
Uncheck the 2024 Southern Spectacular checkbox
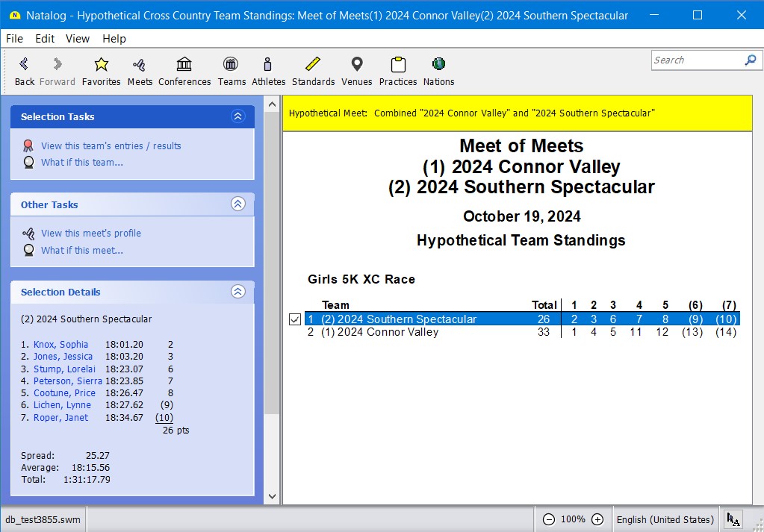coord(295,319)
